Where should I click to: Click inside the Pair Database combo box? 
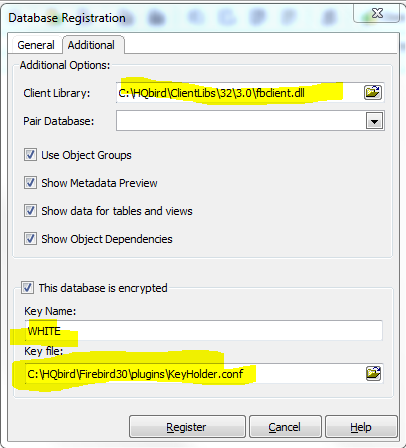[x=241, y=121]
